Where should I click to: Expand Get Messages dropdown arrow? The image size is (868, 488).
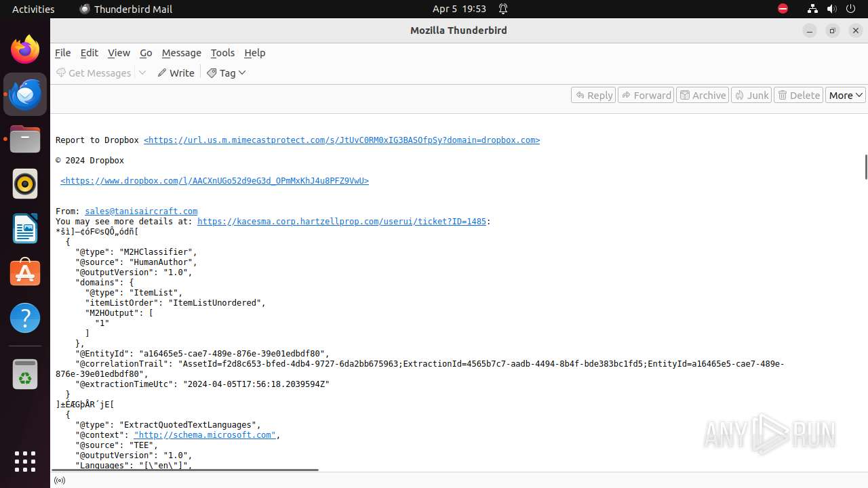click(142, 73)
